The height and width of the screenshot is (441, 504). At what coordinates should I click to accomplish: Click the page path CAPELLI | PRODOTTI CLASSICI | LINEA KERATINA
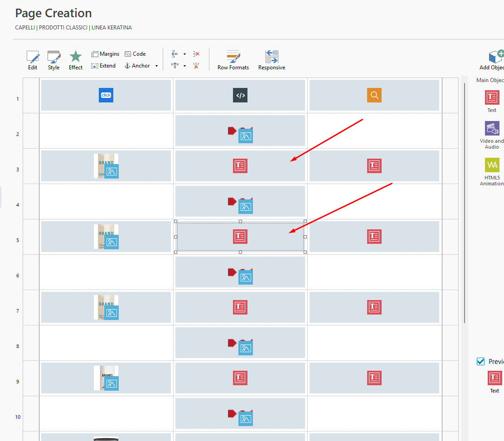73,28
